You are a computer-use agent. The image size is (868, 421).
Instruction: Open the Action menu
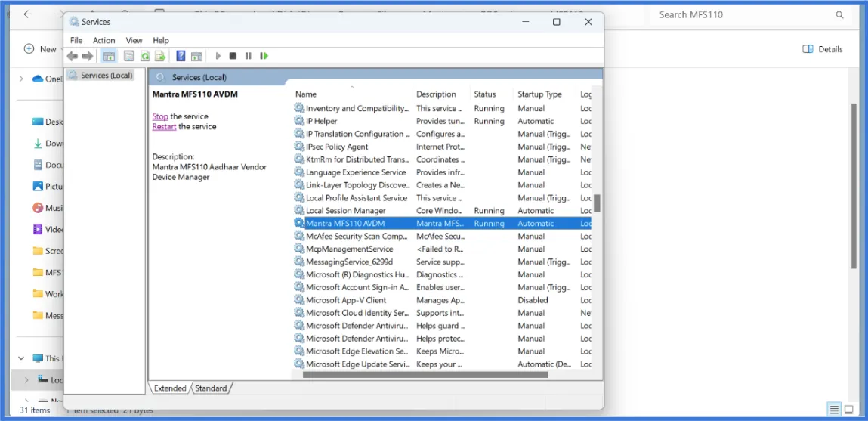coord(104,41)
